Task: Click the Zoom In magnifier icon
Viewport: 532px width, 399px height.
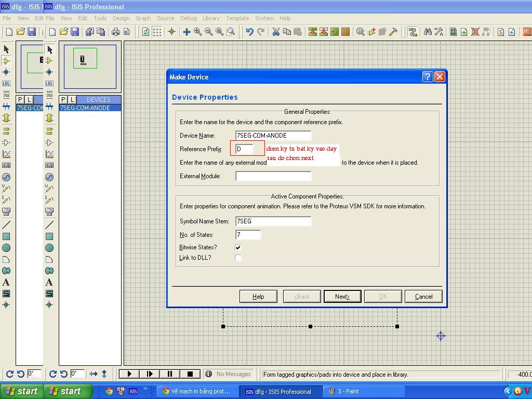Action: [197, 32]
